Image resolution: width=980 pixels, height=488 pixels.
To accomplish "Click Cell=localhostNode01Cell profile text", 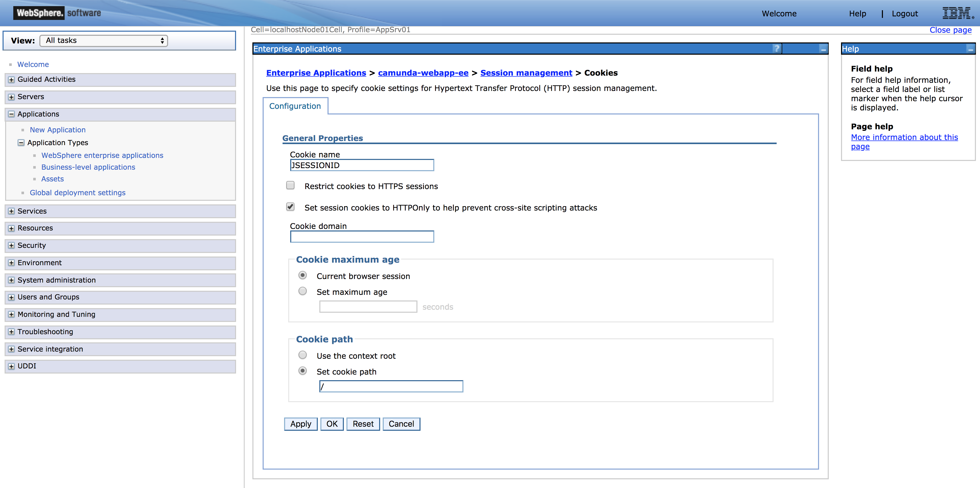I will click(x=331, y=30).
